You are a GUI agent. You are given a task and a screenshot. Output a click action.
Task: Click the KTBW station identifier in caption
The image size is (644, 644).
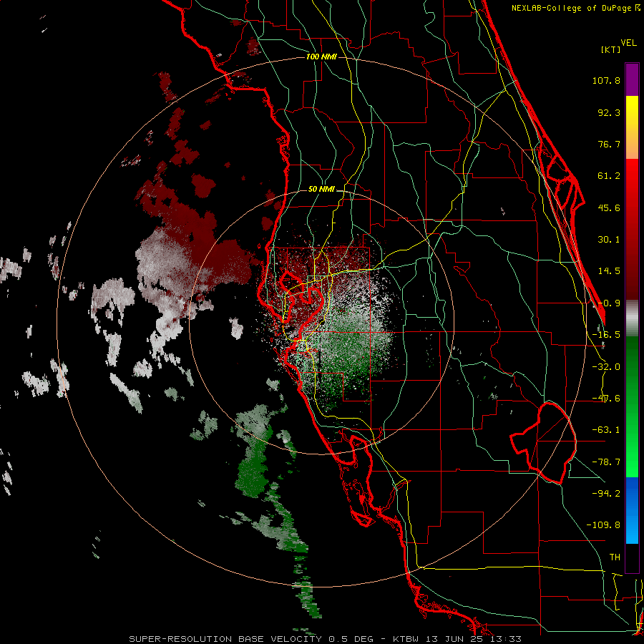(x=406, y=639)
